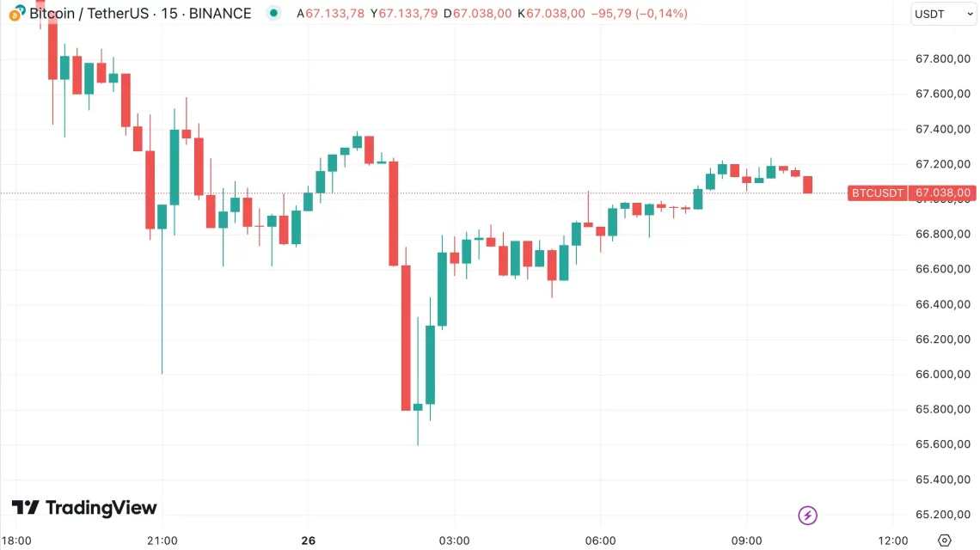Click the 15 interval label in title

point(168,14)
